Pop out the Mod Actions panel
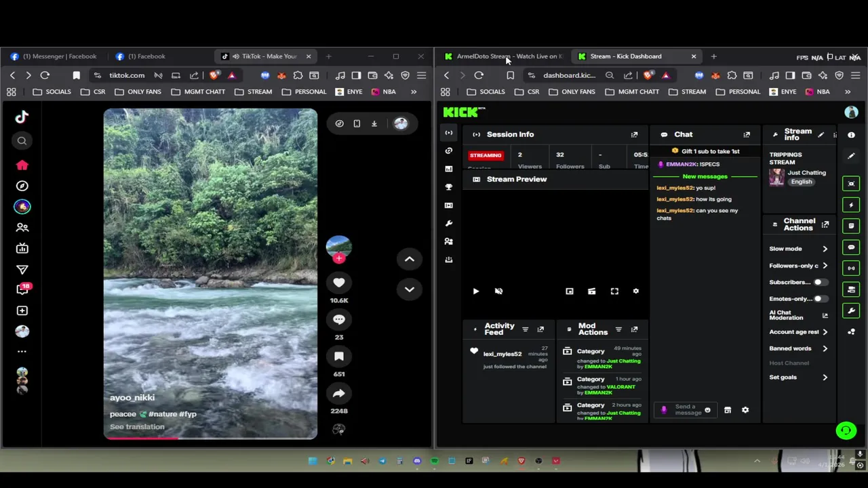Image resolution: width=868 pixels, height=488 pixels. click(634, 329)
